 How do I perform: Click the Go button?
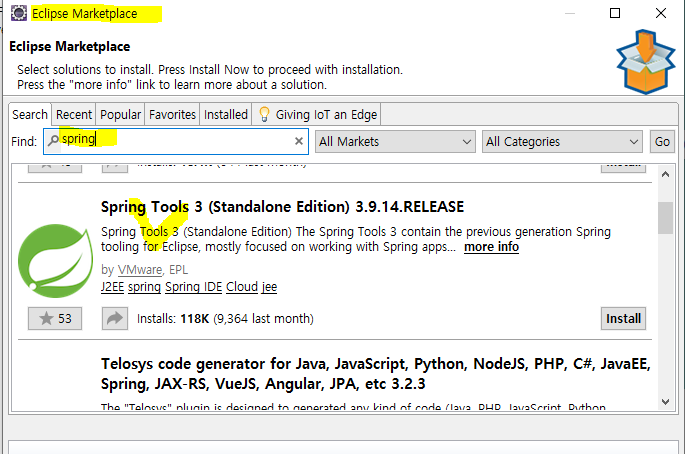662,142
